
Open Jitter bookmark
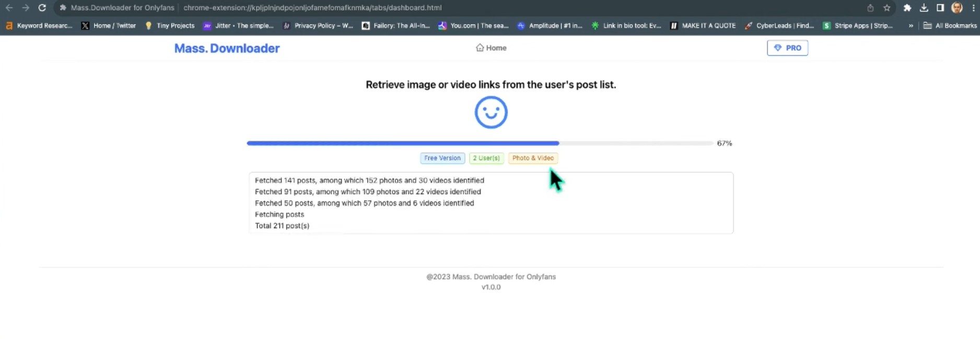239,26
